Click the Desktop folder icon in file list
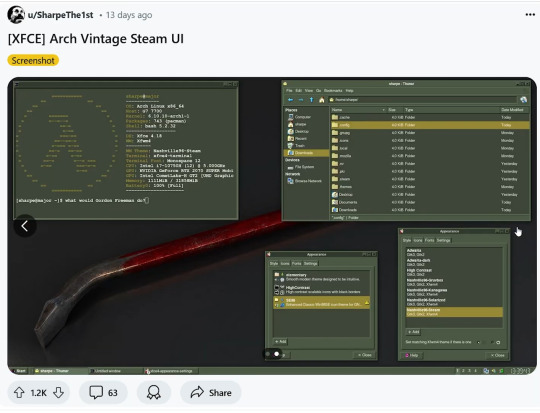Viewport: 540px width, 413px height. click(x=335, y=195)
